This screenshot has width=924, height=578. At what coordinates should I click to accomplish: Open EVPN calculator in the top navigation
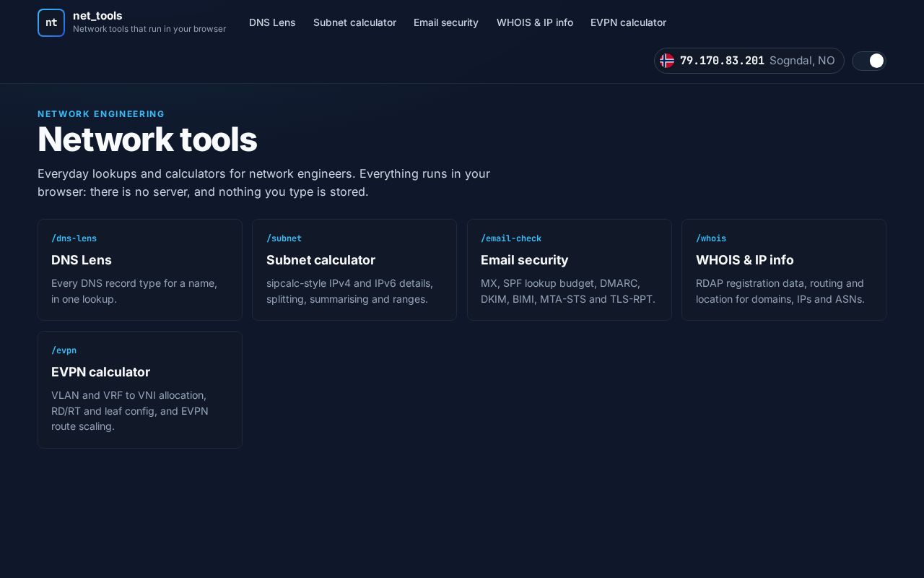[x=628, y=22]
